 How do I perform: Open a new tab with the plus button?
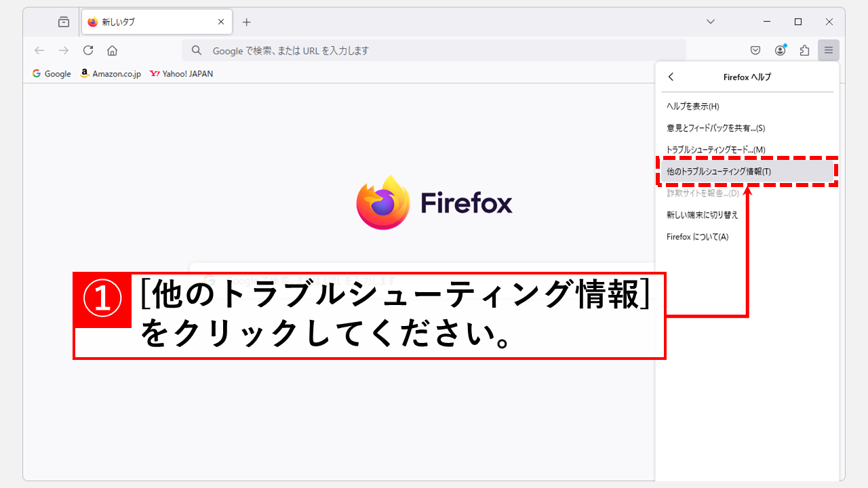(x=246, y=21)
